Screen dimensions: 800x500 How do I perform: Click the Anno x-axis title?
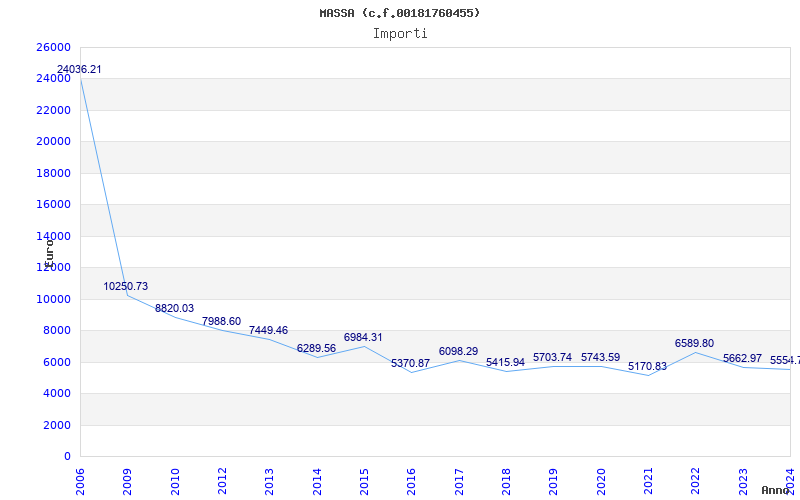pyautogui.click(x=776, y=490)
